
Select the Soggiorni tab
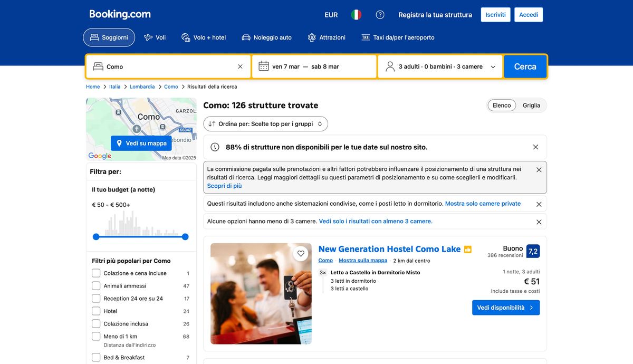tap(109, 37)
